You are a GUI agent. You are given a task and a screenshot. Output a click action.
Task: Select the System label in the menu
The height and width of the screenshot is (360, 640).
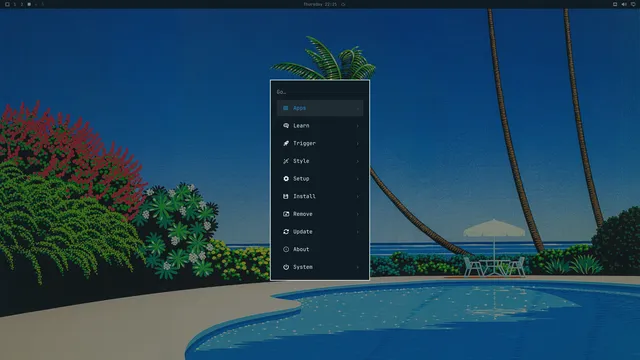pyautogui.click(x=302, y=267)
